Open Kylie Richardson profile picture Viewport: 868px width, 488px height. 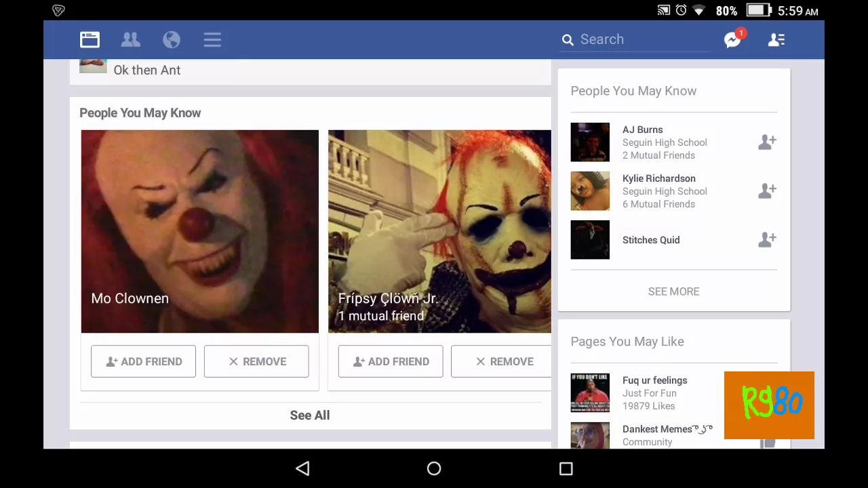pos(590,191)
